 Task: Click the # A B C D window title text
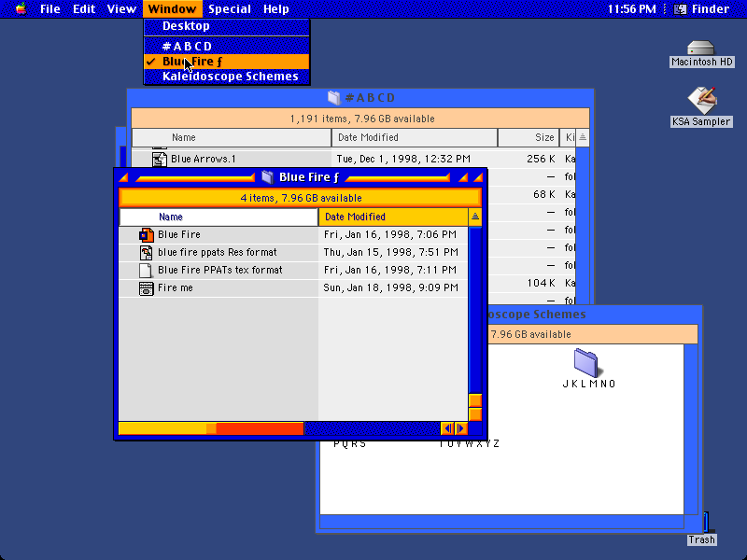[370, 98]
